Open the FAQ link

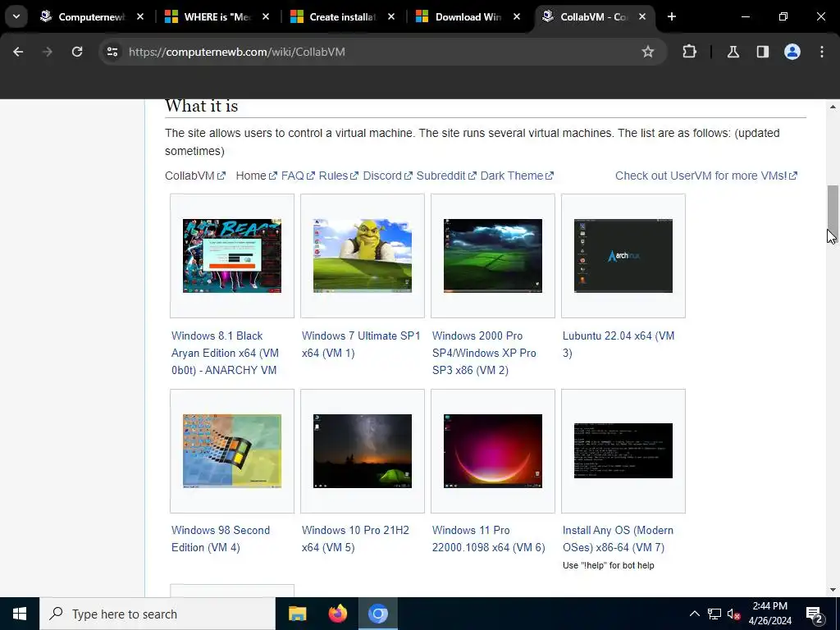point(298,176)
